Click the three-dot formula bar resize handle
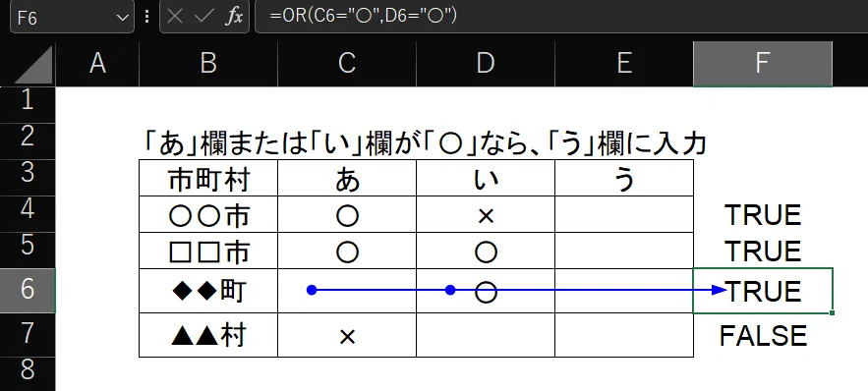Screen dimensions: 868x391 [146, 17]
